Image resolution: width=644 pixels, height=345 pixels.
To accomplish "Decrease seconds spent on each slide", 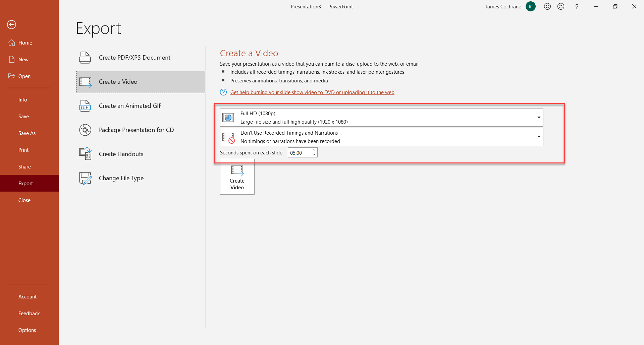I will (x=314, y=155).
